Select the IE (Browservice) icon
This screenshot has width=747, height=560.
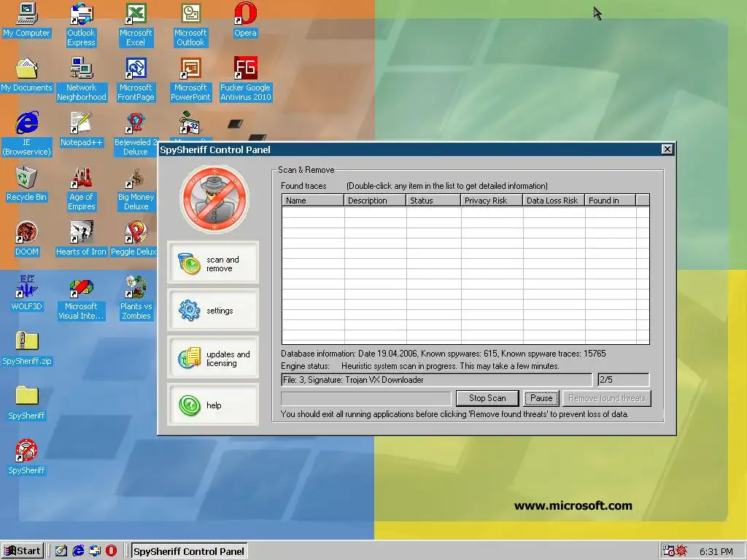[27, 133]
